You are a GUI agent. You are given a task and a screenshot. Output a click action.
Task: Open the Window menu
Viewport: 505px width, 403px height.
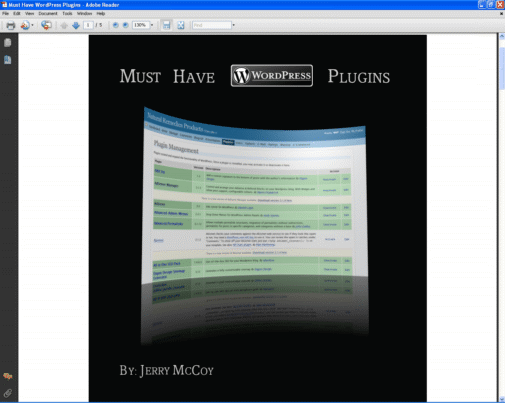[84, 14]
